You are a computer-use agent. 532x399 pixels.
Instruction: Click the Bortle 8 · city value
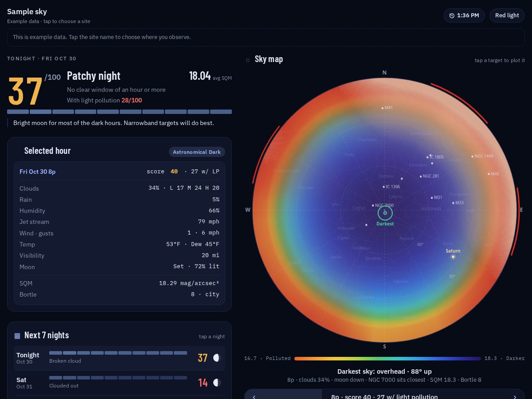click(x=205, y=294)
